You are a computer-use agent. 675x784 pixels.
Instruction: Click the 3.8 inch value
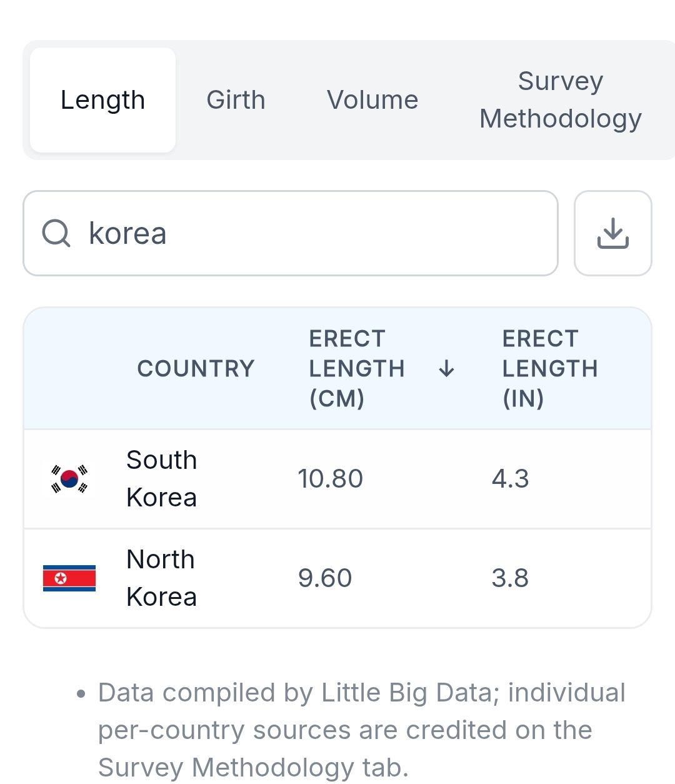click(x=510, y=578)
